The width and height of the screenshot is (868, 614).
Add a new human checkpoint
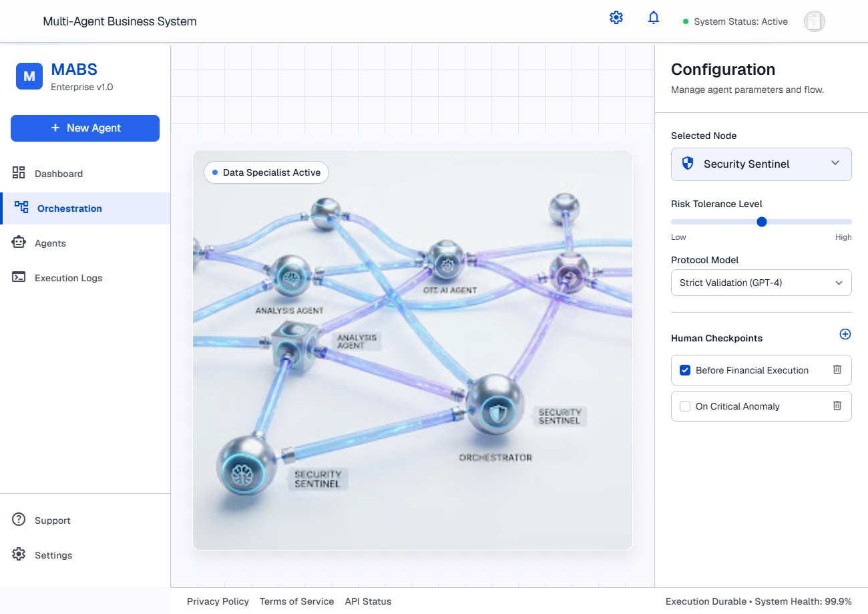click(845, 334)
